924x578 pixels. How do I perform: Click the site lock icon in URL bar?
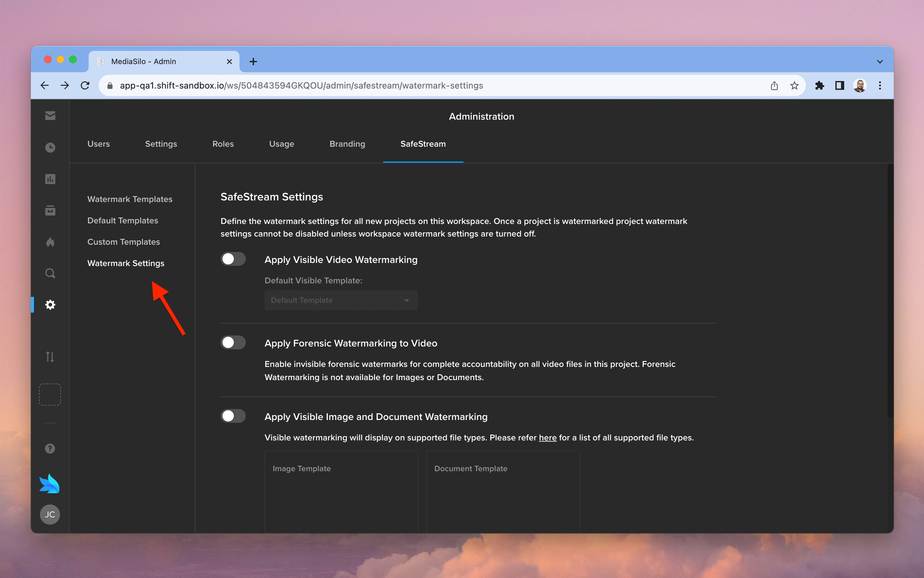point(110,86)
